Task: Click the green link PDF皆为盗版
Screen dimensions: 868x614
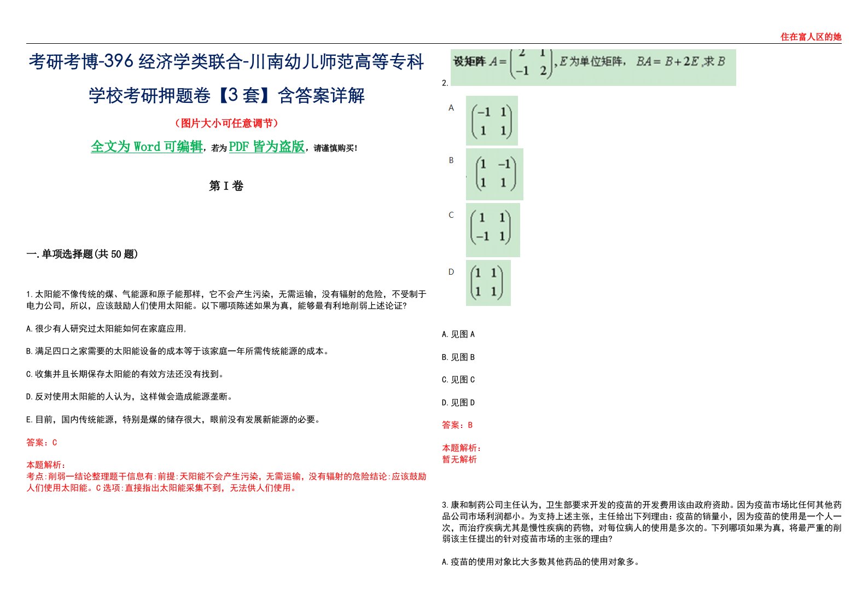Action: pyautogui.click(x=267, y=147)
